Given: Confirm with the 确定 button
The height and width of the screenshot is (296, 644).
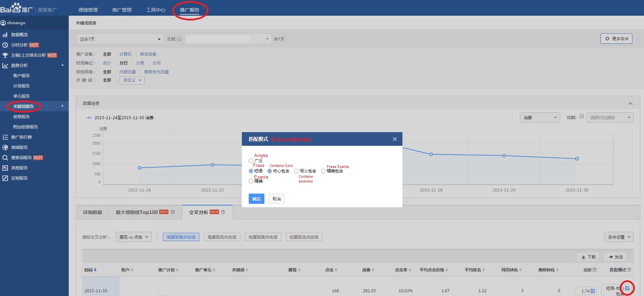Looking at the screenshot, I should click(257, 199).
